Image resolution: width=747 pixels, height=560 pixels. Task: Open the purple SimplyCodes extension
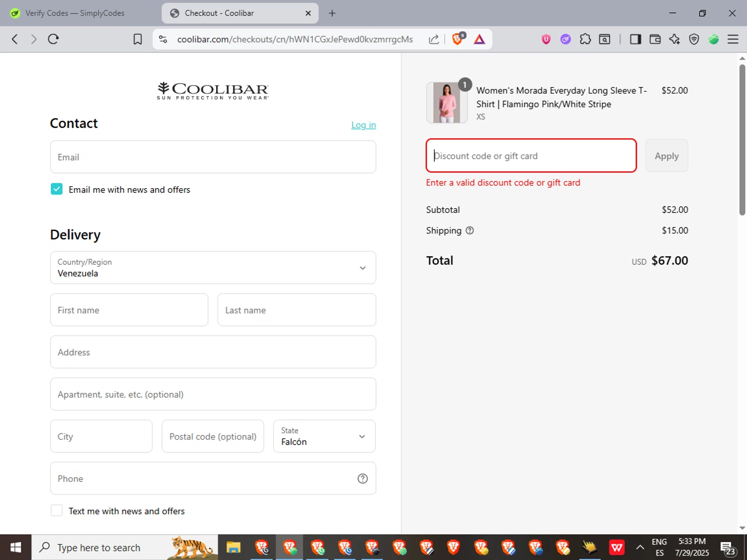click(x=565, y=39)
